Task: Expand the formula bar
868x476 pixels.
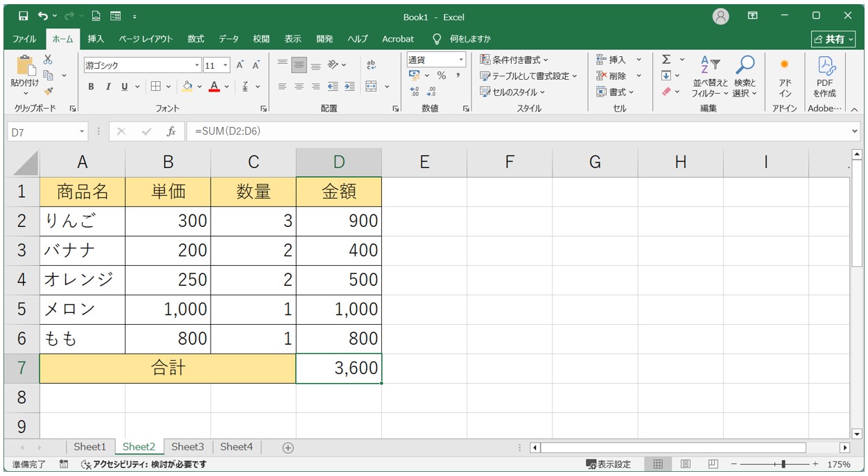Action: (x=854, y=131)
